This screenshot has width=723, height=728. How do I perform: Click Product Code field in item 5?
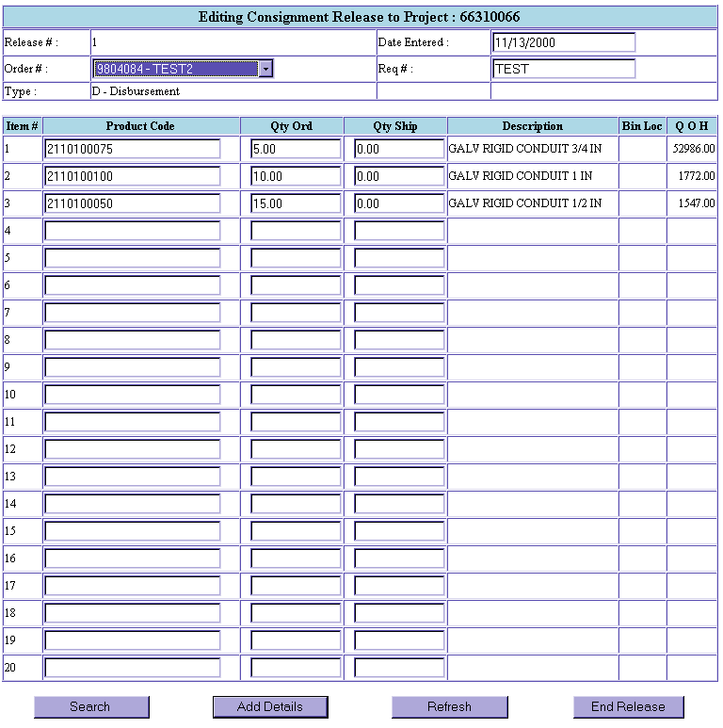pos(132,258)
